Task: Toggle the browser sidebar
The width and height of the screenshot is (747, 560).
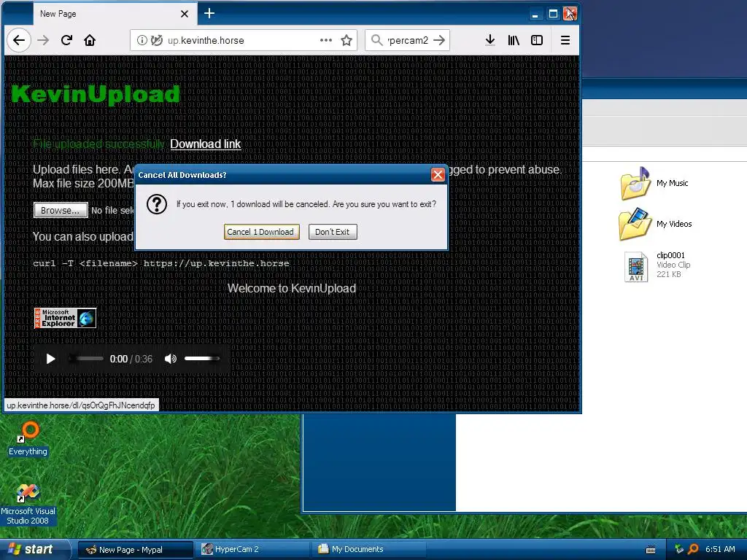Action: pos(537,40)
